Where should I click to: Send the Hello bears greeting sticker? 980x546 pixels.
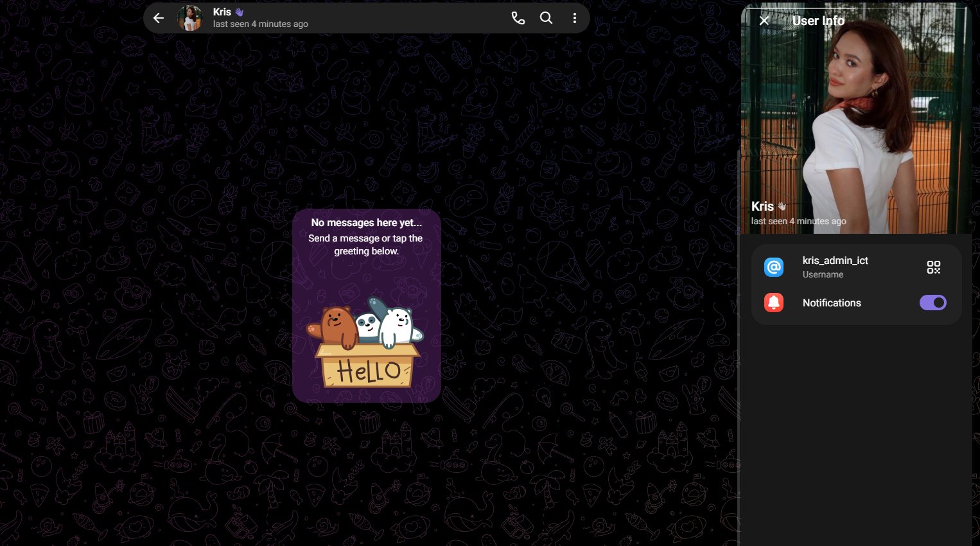[x=367, y=341]
